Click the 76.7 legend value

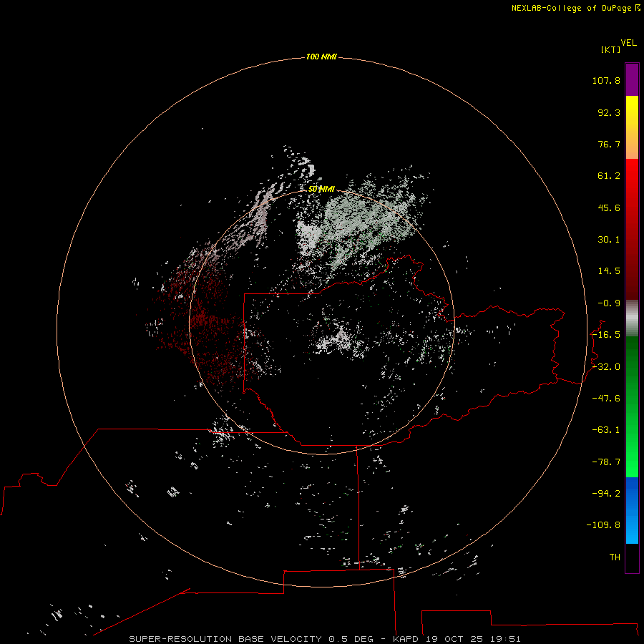pos(609,144)
